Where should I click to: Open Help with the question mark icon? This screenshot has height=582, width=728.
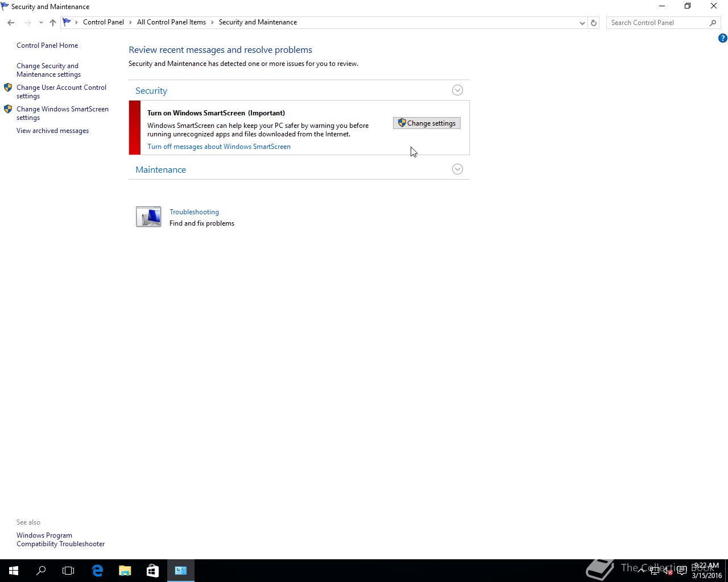[x=722, y=38]
